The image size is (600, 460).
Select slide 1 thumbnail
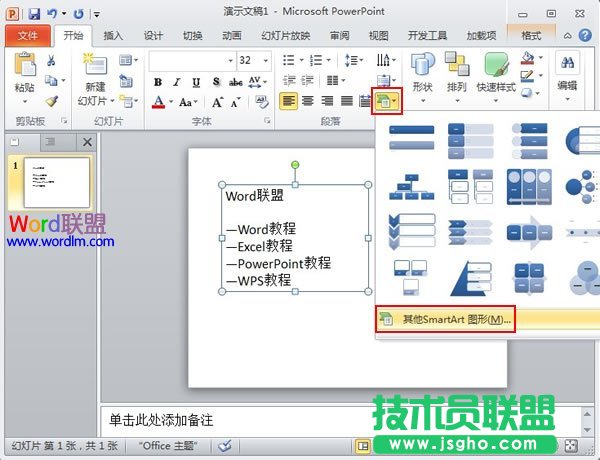pyautogui.click(x=57, y=183)
